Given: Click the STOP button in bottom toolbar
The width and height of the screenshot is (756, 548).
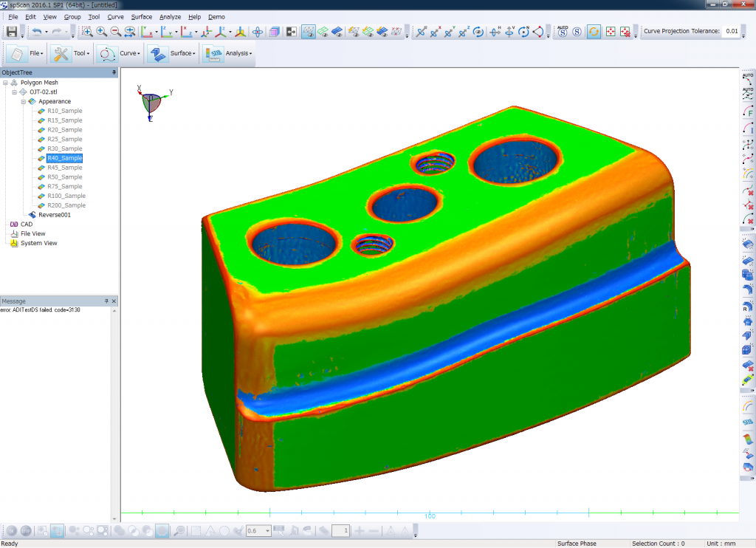Looking at the screenshot, I should point(26,531).
